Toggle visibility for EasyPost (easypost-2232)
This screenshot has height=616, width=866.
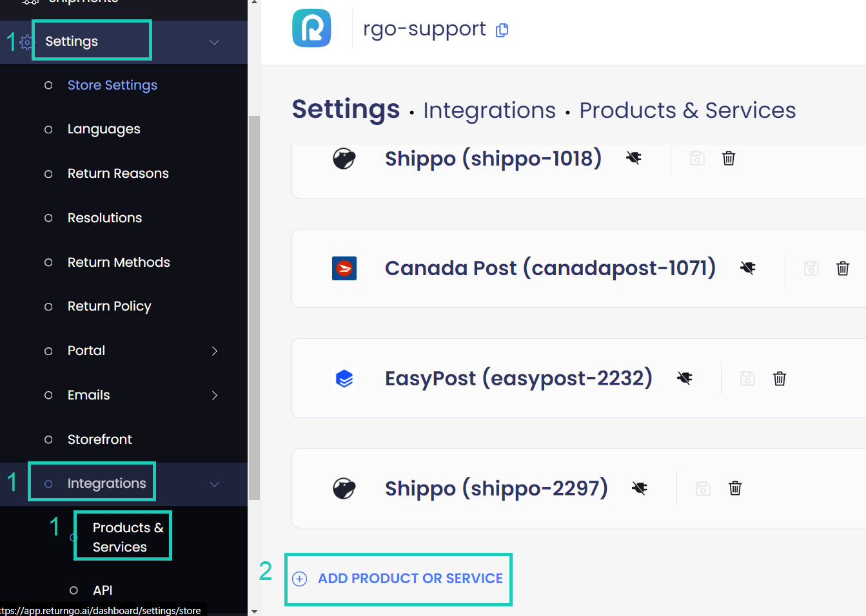(x=685, y=378)
